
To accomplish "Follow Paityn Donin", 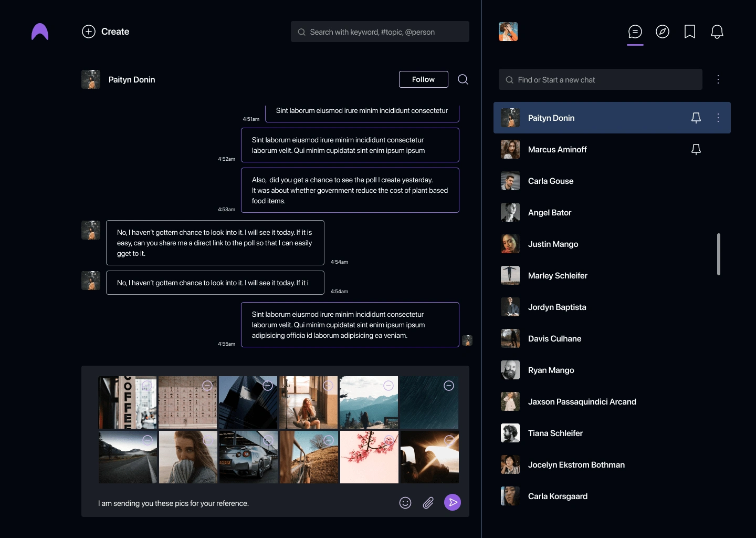I will [424, 79].
